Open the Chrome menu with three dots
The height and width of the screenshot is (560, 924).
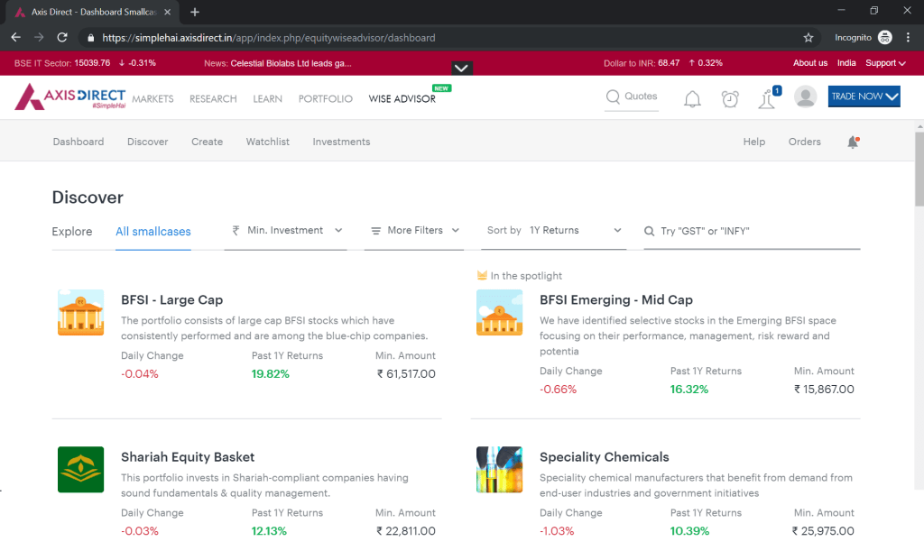tap(908, 37)
